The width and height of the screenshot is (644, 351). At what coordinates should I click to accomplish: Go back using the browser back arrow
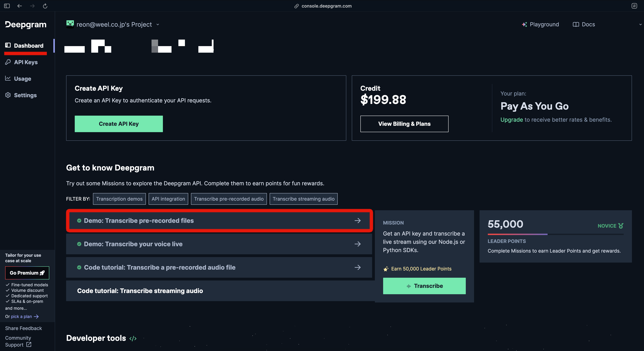coord(19,6)
